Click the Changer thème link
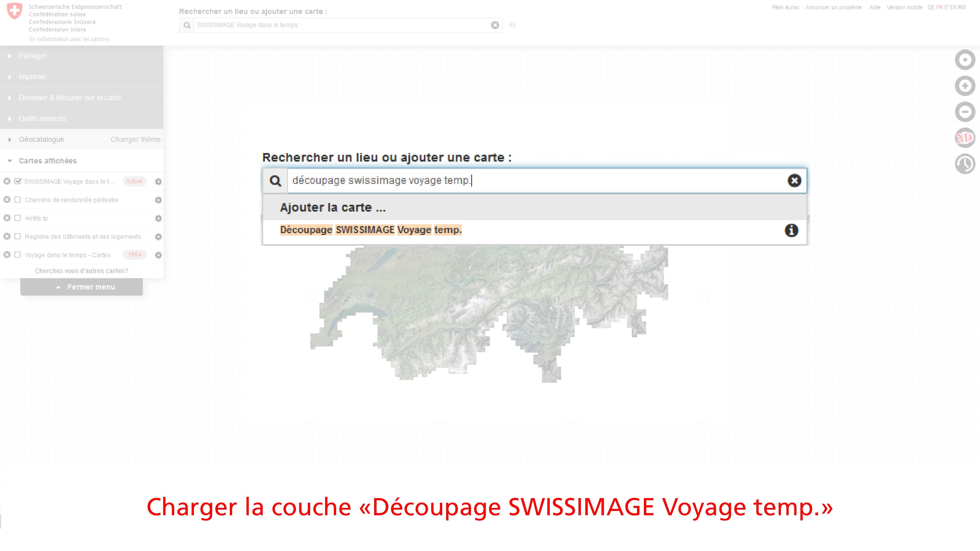The width and height of the screenshot is (980, 551). pyautogui.click(x=135, y=140)
